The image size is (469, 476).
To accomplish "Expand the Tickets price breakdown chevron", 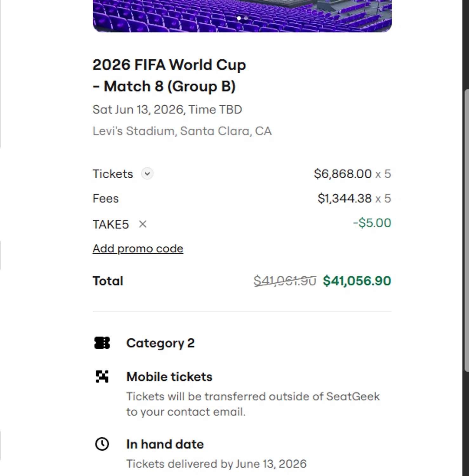I will coord(147,174).
